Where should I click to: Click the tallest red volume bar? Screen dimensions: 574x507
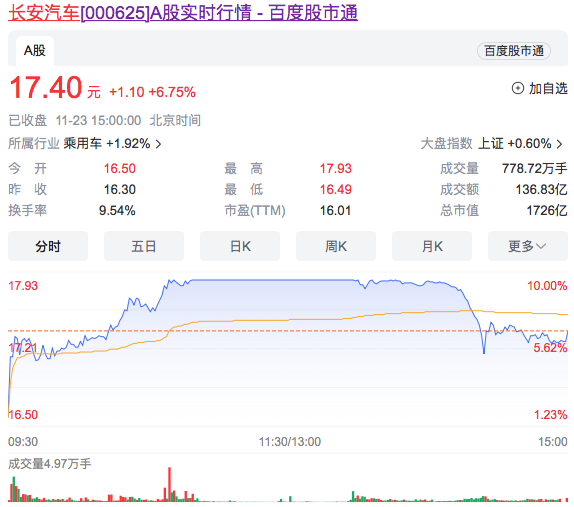[169, 484]
